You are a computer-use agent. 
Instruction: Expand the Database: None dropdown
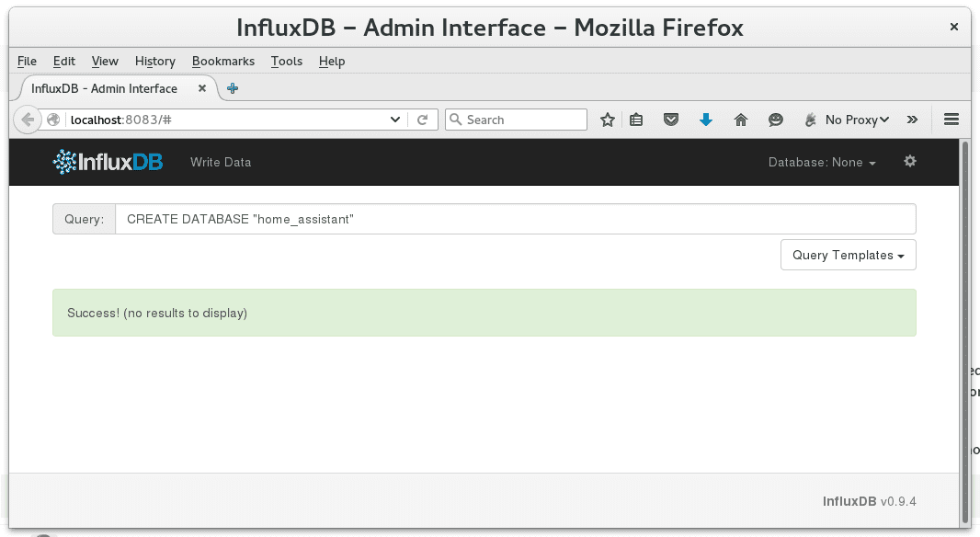[x=822, y=162]
